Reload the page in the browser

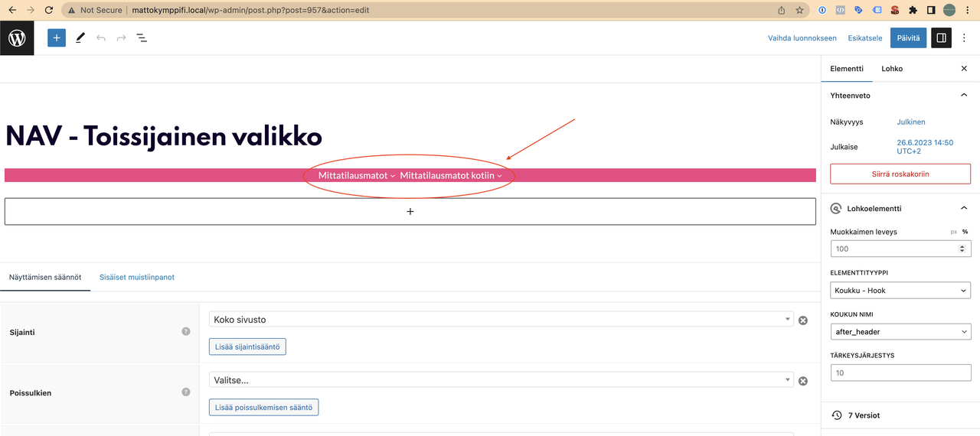click(49, 10)
